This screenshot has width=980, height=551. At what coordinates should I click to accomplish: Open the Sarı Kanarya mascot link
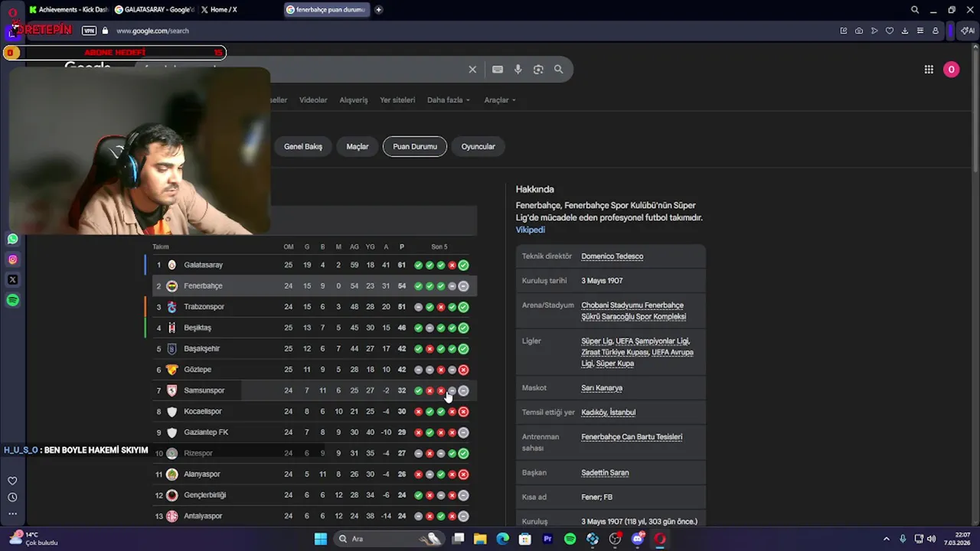[x=602, y=388]
